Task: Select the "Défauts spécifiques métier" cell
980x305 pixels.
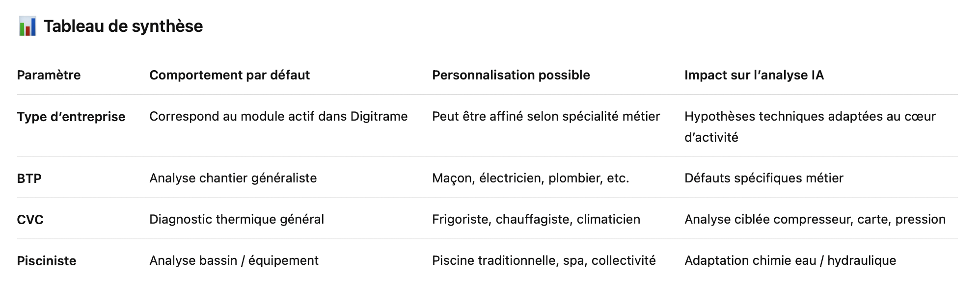Action: point(763,178)
